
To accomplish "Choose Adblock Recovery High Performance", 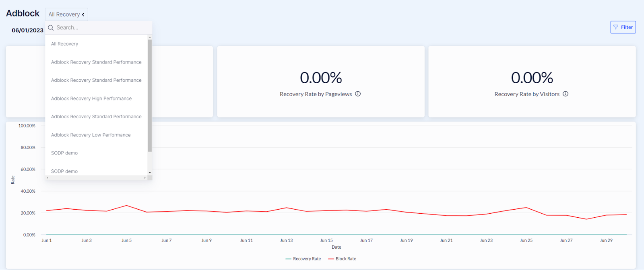I will 91,99.
